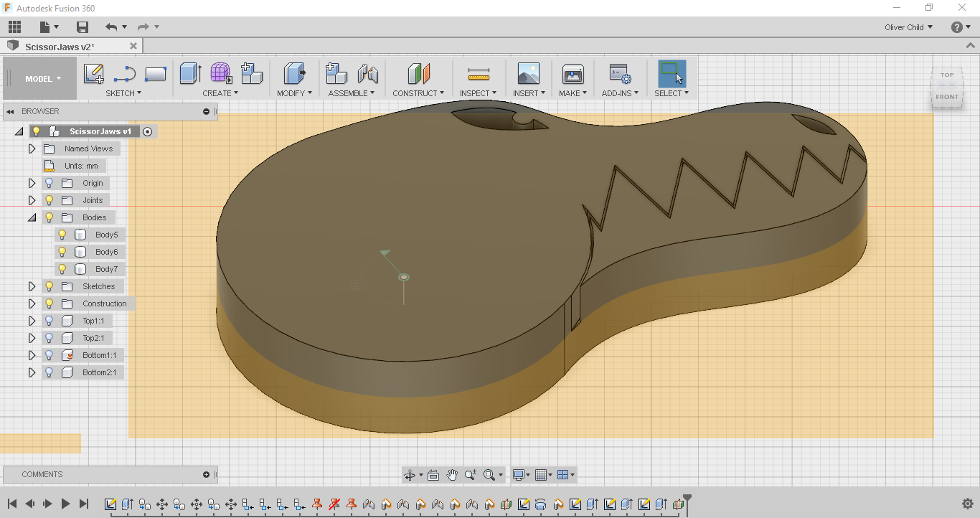
Task: Click the TOP face of the view cube
Action: click(947, 75)
